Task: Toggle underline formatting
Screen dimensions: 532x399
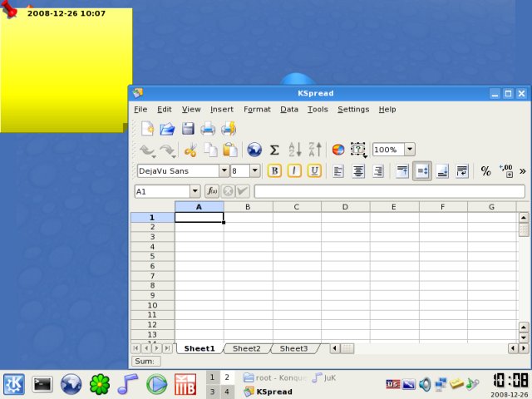Action: (314, 170)
